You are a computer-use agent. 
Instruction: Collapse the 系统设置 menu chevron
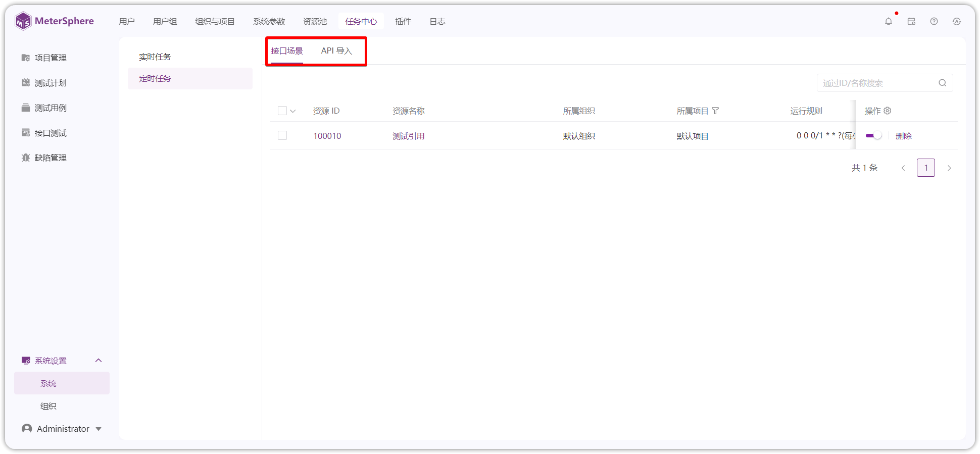pyautogui.click(x=99, y=361)
